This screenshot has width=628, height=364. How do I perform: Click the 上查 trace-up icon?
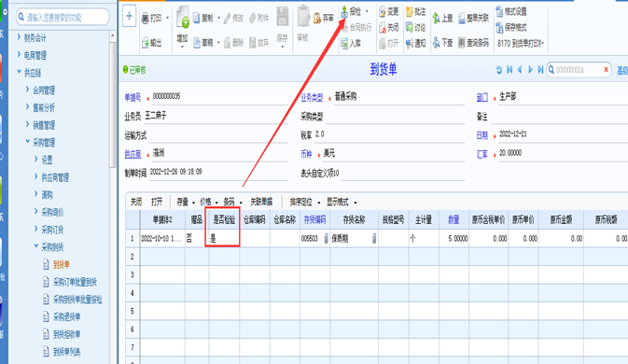[436, 18]
